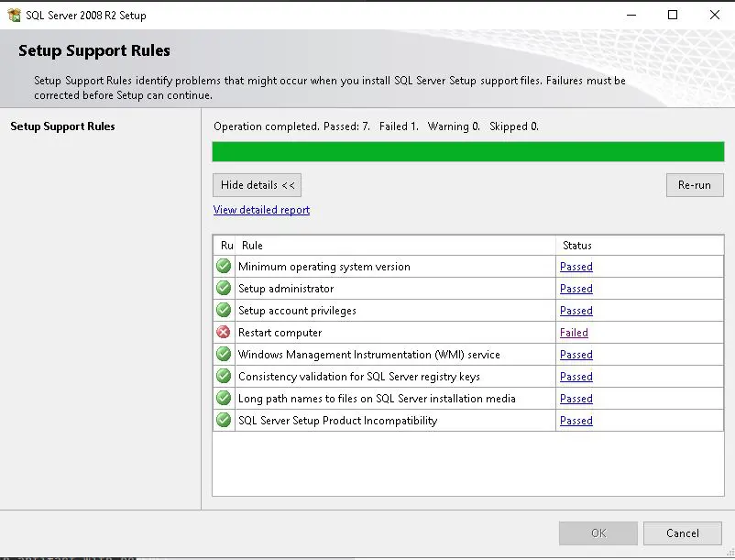This screenshot has height=560, width=735.
Task: Click the green check icon for Setup account privileges
Action: 224,310
